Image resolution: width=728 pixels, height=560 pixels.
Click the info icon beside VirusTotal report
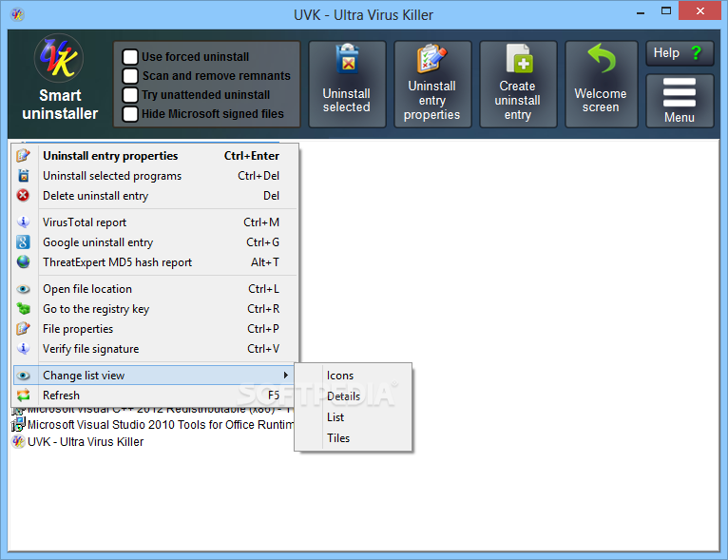coord(23,222)
